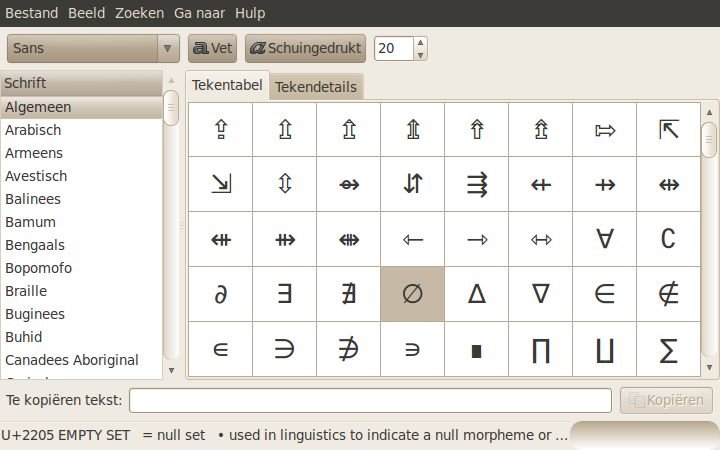The height and width of the screenshot is (450, 720).
Task: Select Arabisch in the script list
Action: tap(81, 130)
